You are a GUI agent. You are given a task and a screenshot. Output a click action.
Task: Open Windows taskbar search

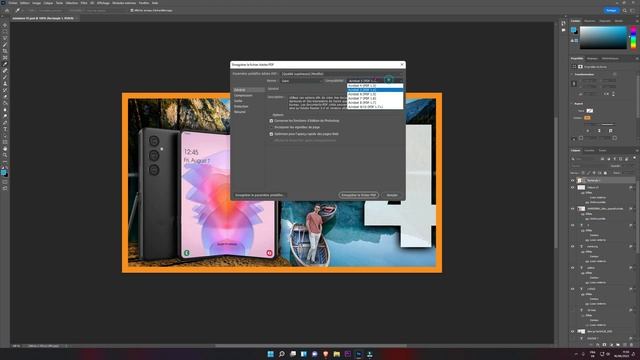point(282,354)
